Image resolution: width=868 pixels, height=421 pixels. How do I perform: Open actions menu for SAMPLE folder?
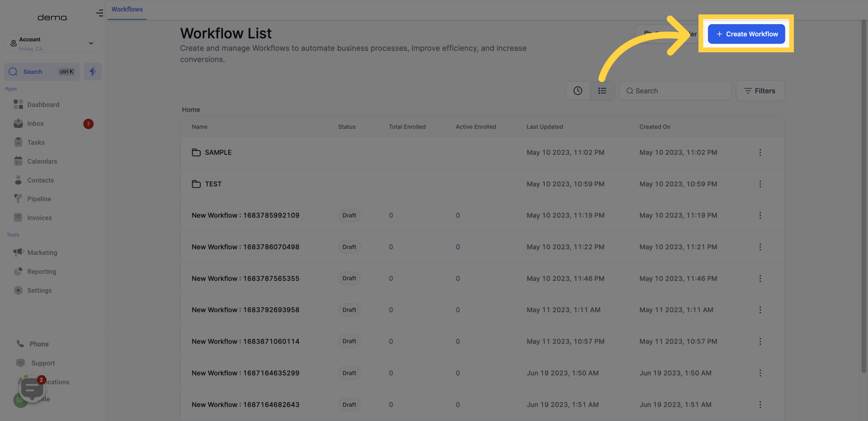pos(760,152)
